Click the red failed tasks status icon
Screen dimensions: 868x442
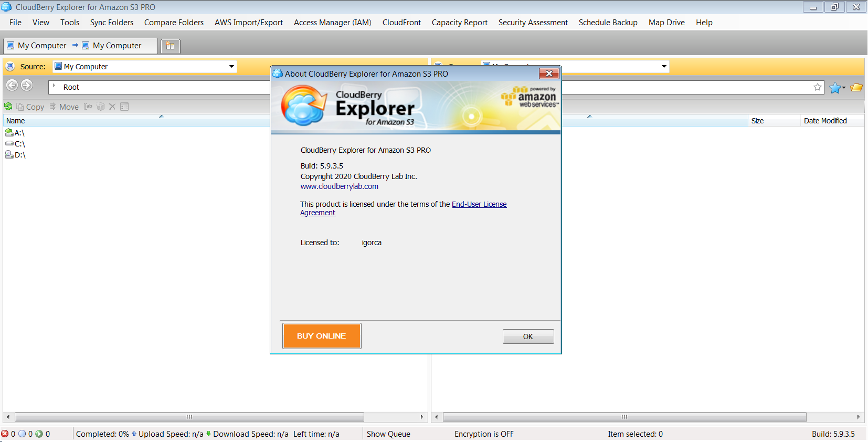pyautogui.click(x=5, y=434)
